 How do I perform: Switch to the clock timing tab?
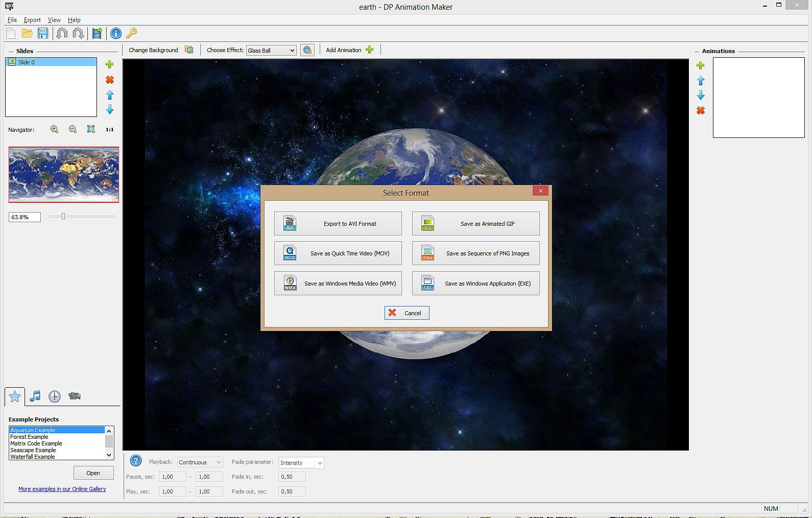pos(55,396)
